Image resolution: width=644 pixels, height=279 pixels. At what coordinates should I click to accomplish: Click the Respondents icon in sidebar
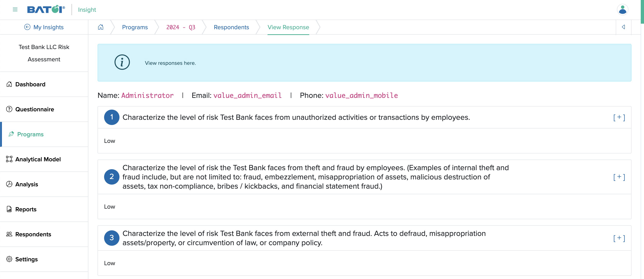[x=9, y=234]
